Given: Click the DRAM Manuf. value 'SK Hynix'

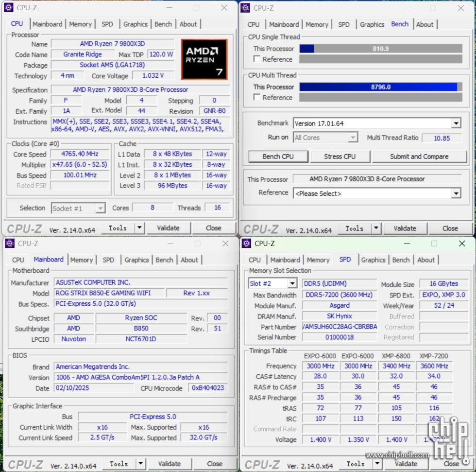Looking at the screenshot, I should [x=340, y=316].
